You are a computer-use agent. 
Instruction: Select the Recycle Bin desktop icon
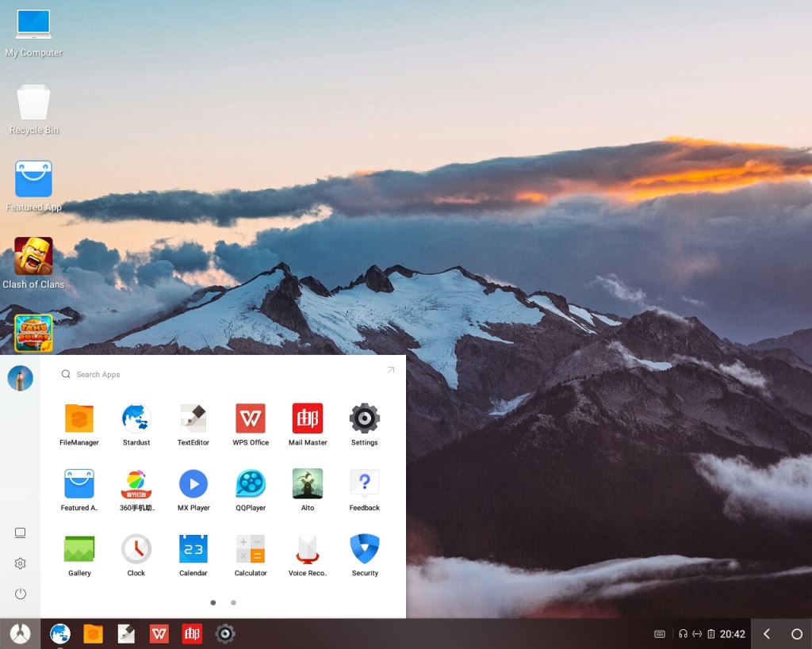(x=33, y=109)
